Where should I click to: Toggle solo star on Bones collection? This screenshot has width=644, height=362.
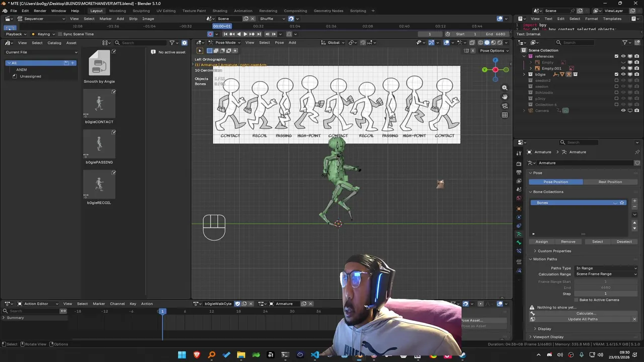coord(622,203)
